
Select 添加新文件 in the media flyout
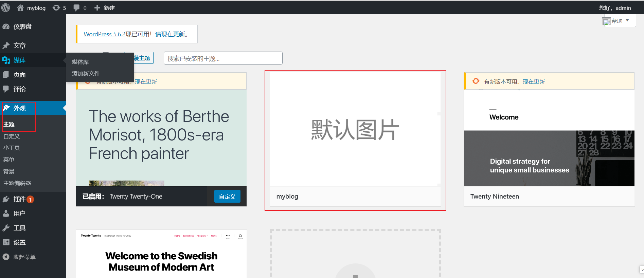pyautogui.click(x=86, y=73)
